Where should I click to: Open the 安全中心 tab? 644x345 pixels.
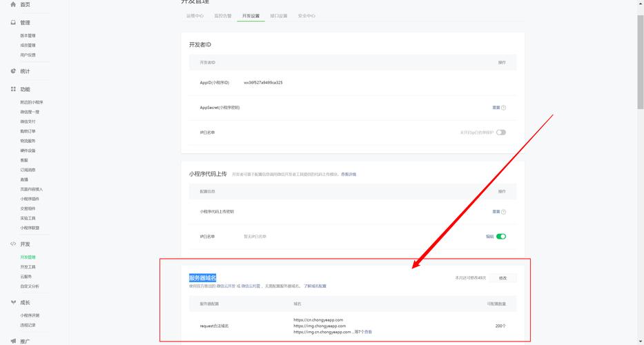(x=306, y=15)
